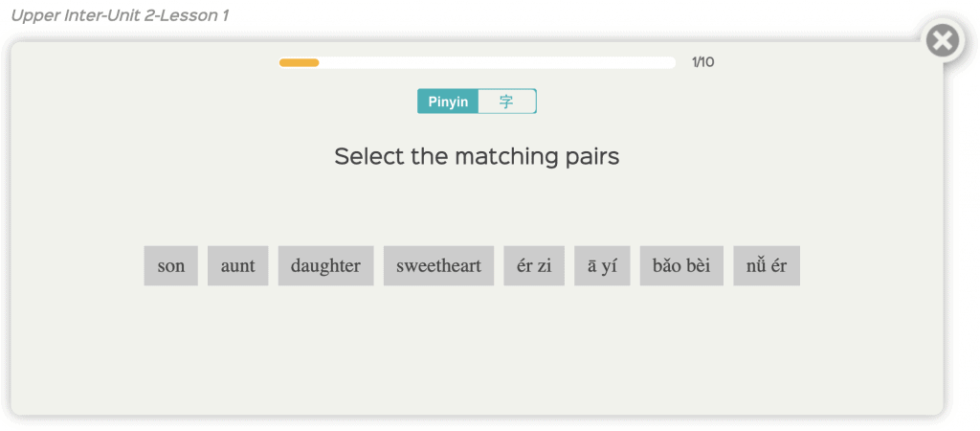Click the orange filled part of progress bar
Screen dimensions: 980x431
coord(299,62)
